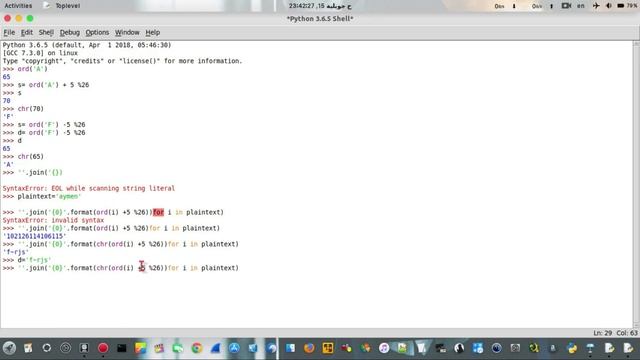Open Visual Studio Code from dock
The height and width of the screenshot is (360, 640).
click(253, 348)
